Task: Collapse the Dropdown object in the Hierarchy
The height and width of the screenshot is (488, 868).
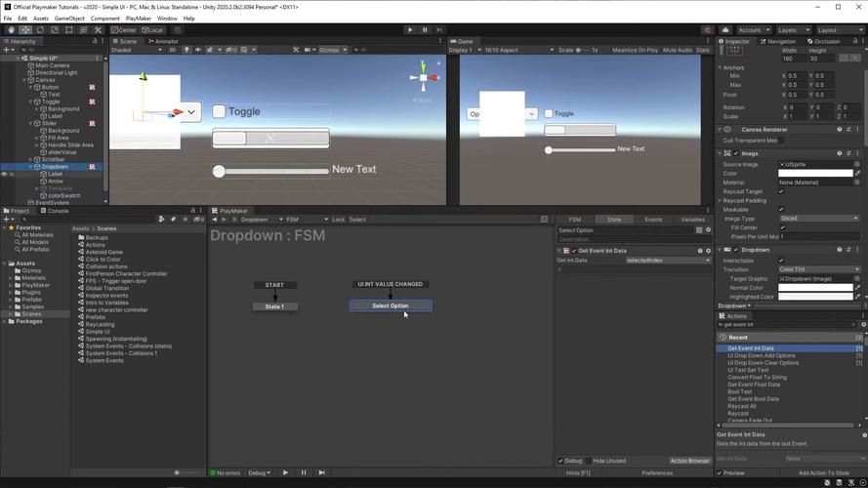Action: (x=31, y=167)
